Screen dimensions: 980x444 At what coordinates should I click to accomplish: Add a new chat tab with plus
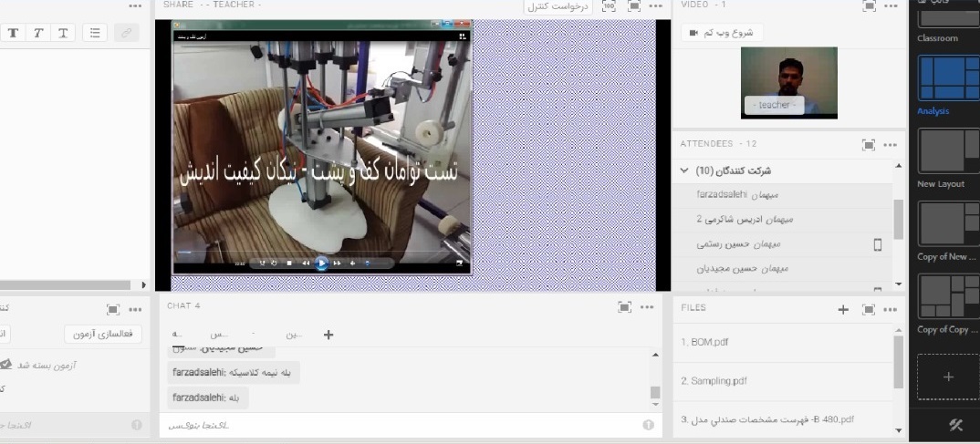click(328, 335)
